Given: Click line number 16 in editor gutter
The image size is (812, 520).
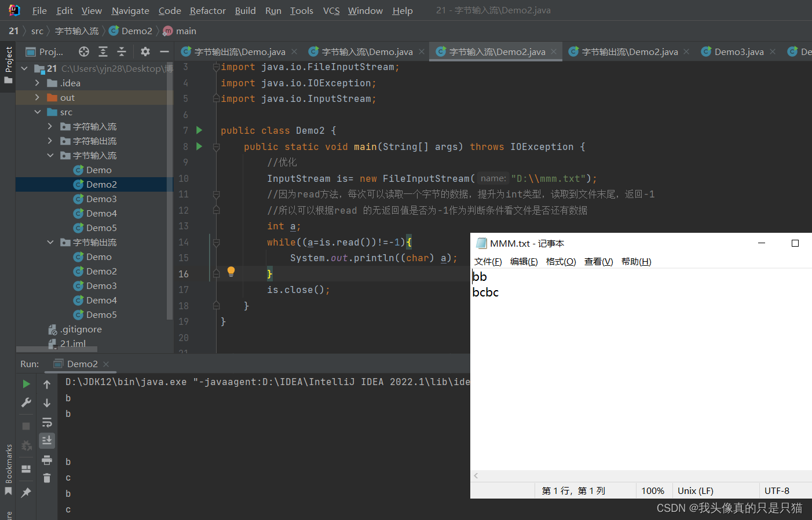Looking at the screenshot, I should pos(184,274).
